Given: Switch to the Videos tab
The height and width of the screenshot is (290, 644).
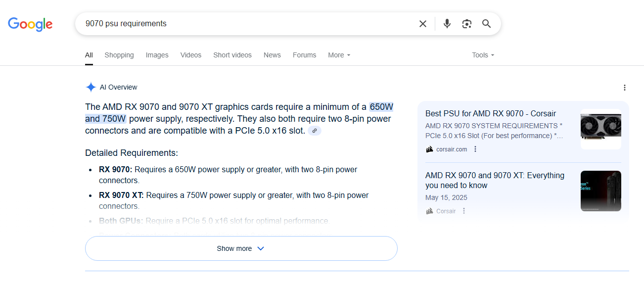Looking at the screenshot, I should tap(191, 55).
